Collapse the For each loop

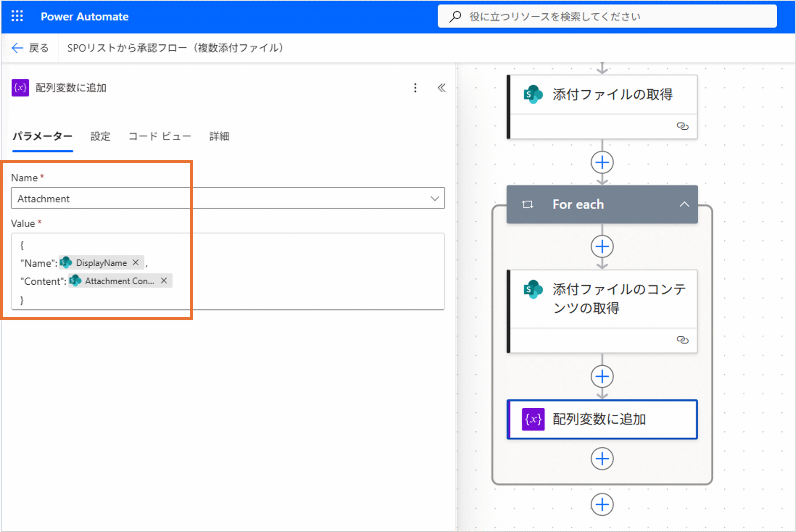point(684,204)
